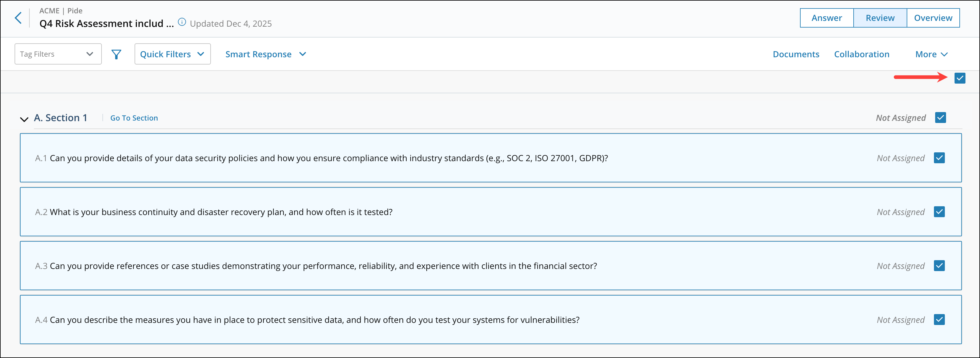Expand the Quick Filters dropdown

pyautogui.click(x=172, y=54)
